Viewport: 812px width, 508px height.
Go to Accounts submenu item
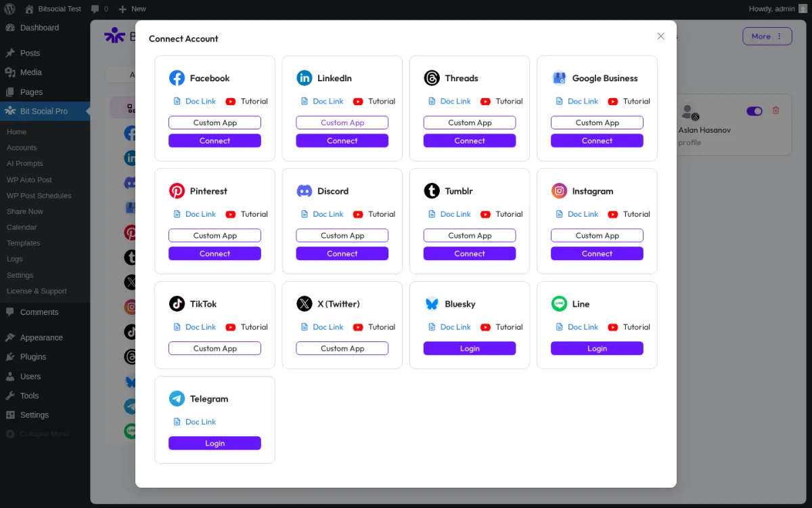tap(22, 148)
